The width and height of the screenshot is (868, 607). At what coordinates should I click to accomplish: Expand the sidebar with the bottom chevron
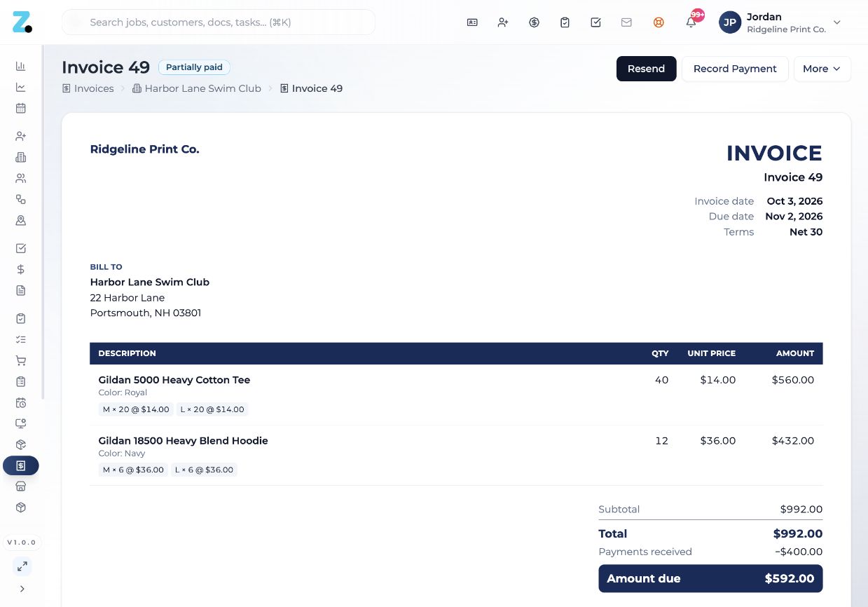[22, 589]
